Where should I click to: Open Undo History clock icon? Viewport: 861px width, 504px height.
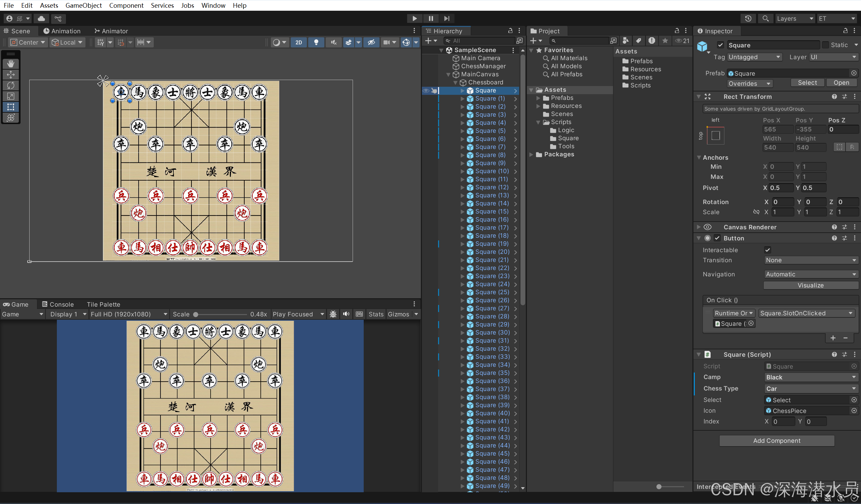click(x=748, y=18)
